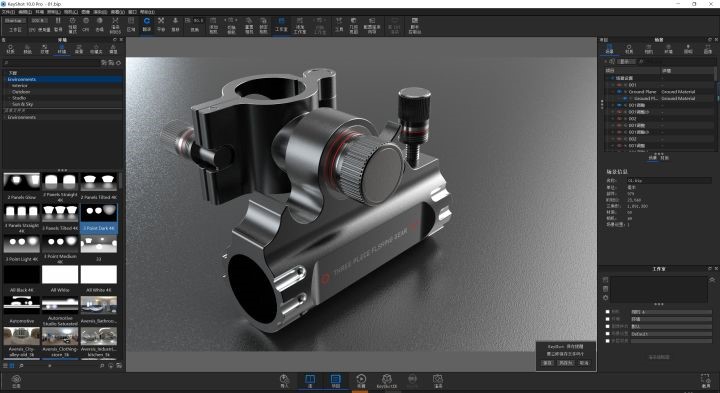Collapse the selected Environments library folder
720x393 pixels.
coord(6,79)
